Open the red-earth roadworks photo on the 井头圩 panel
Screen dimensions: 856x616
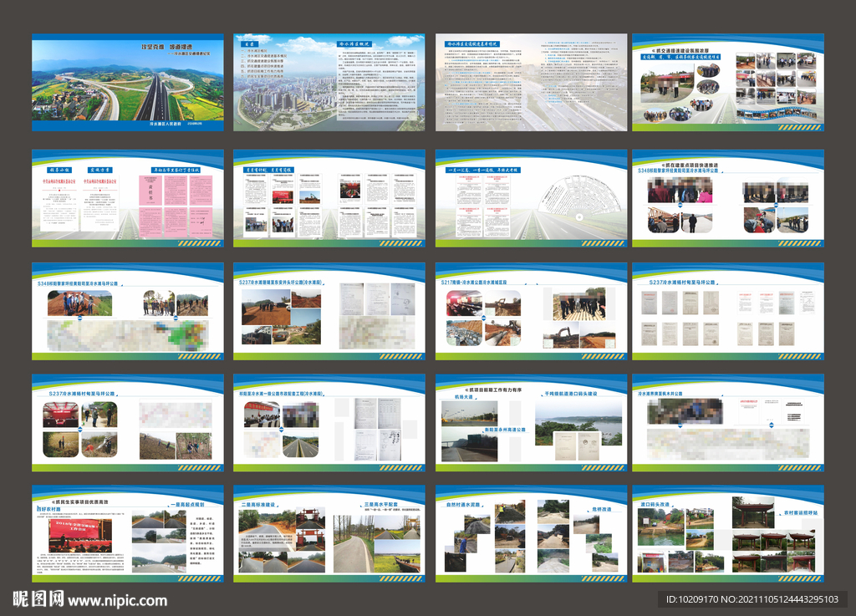266,308
